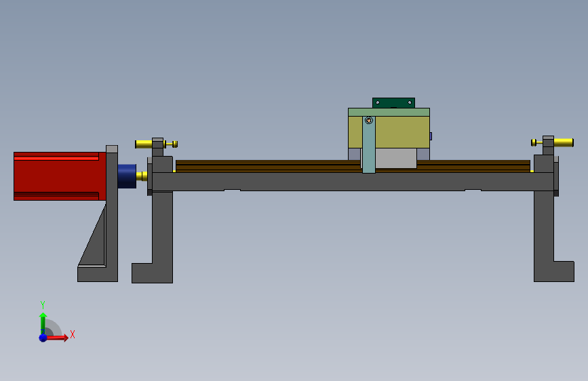Select the brown guide rail

click(x=268, y=166)
